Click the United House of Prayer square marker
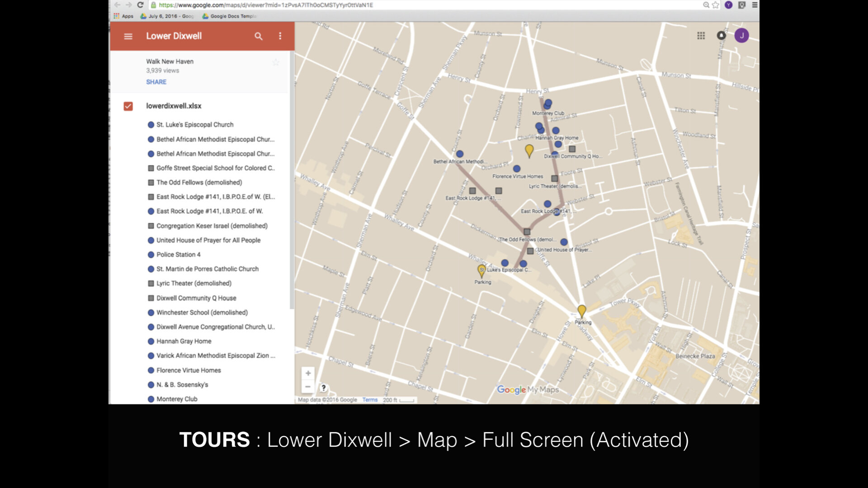Image resolution: width=868 pixels, height=488 pixels. (x=530, y=251)
